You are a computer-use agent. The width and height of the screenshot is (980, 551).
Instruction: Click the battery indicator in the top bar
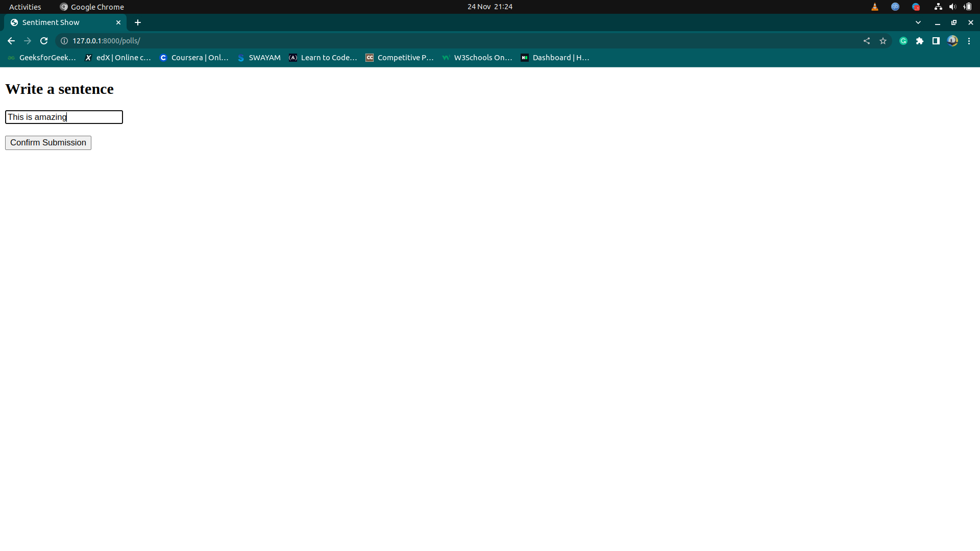pos(967,7)
